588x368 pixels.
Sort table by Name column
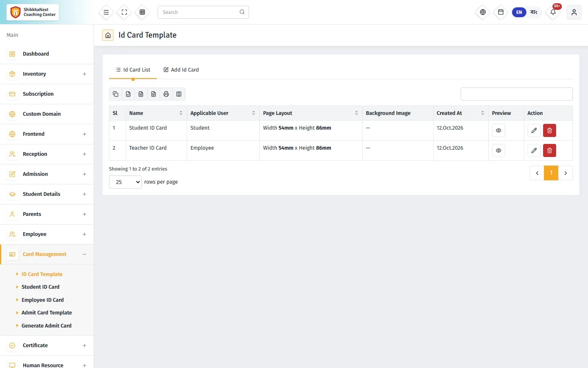pyautogui.click(x=156, y=113)
